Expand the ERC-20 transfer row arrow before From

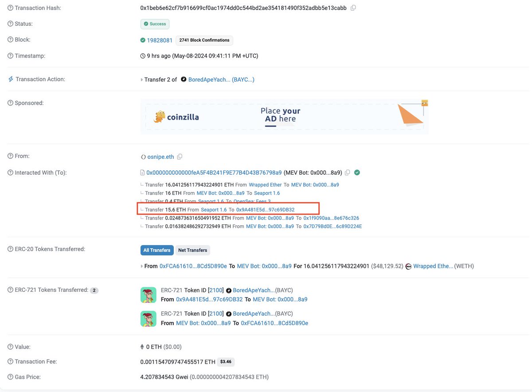click(142, 267)
